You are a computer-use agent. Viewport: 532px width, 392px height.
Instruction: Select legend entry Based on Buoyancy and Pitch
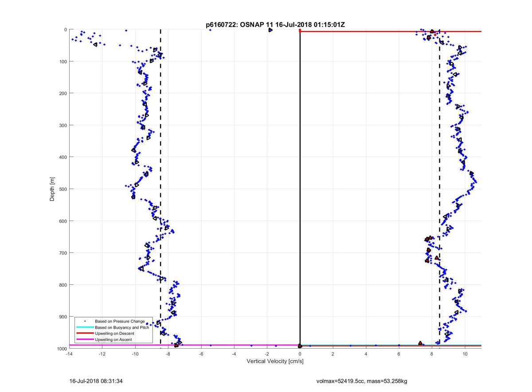coord(123,327)
